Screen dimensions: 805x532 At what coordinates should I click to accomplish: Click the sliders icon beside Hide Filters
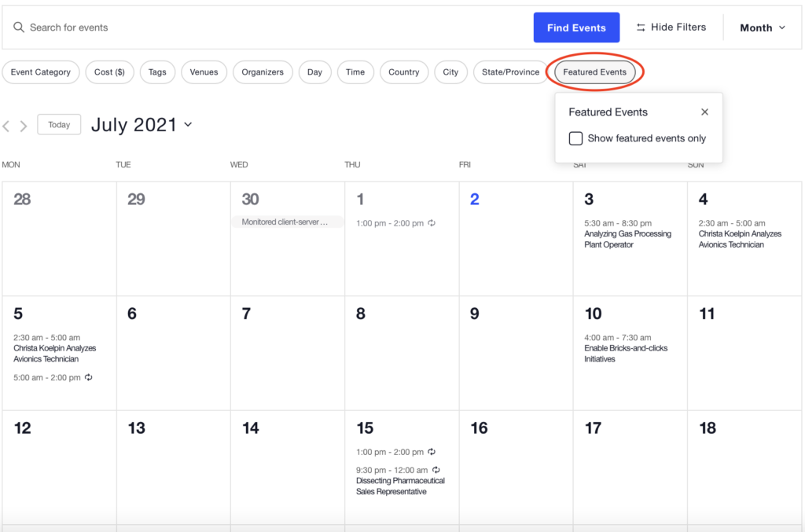(641, 27)
